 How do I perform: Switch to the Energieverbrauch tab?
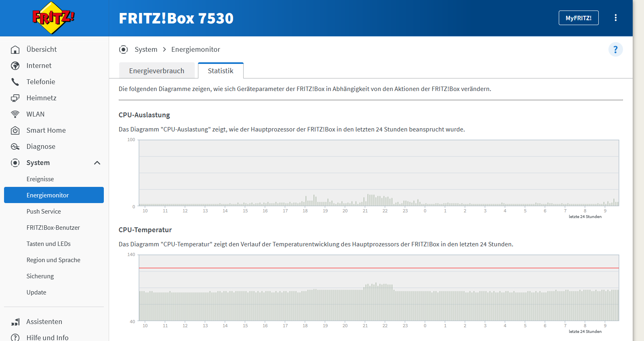click(157, 70)
